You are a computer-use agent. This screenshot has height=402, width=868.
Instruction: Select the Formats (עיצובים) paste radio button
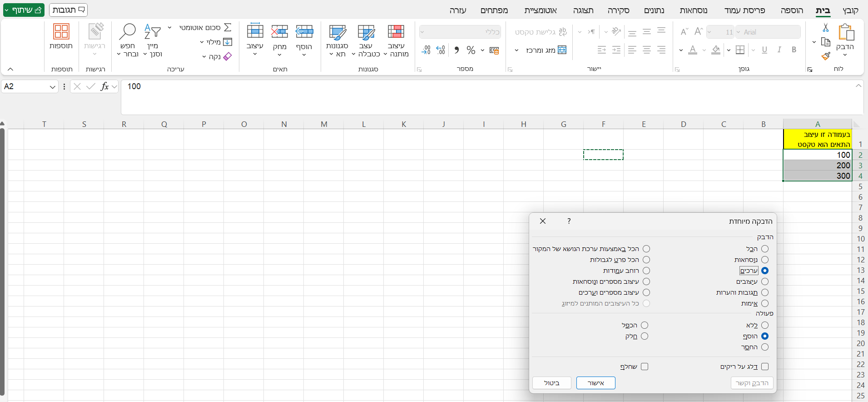tap(765, 281)
